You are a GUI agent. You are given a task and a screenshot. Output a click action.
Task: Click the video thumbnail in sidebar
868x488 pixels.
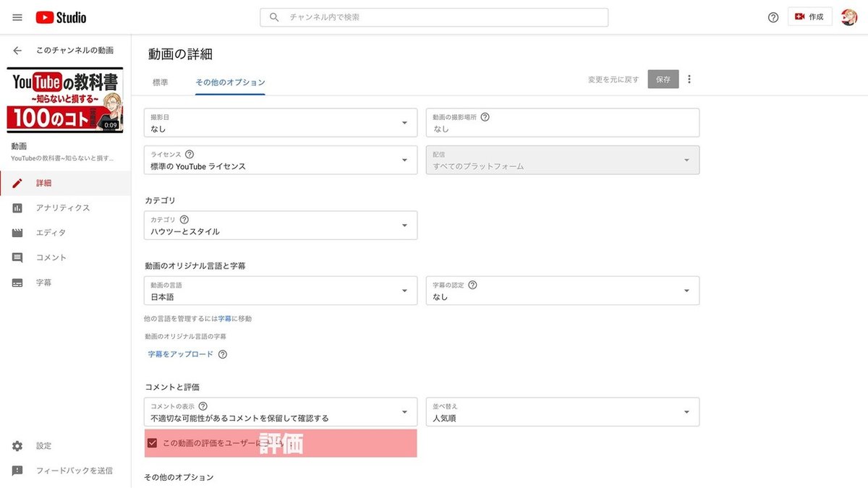pos(65,100)
